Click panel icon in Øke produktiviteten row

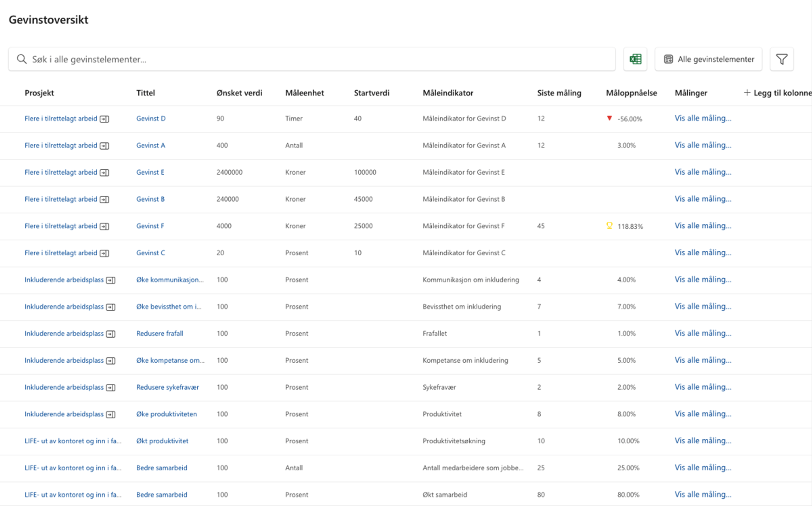pyautogui.click(x=111, y=415)
